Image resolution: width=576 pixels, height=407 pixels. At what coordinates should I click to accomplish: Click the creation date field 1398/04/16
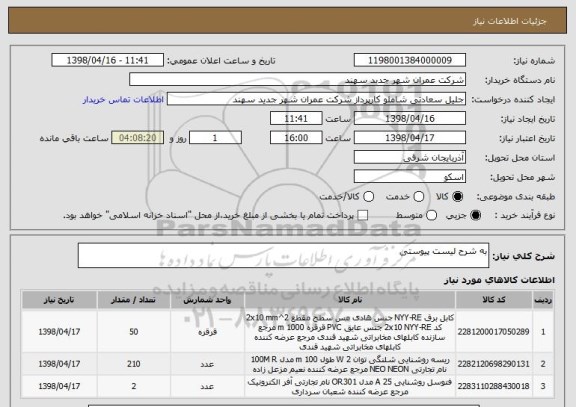coord(410,119)
